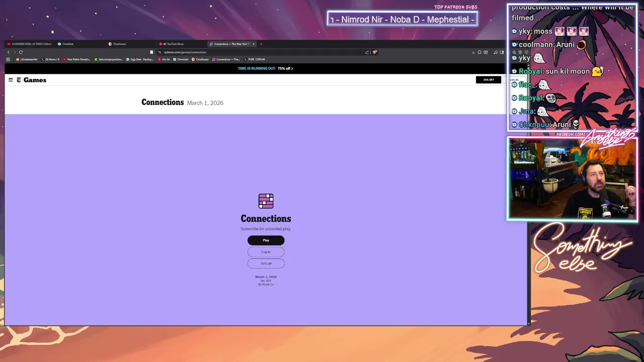Close the Connections tab
Viewport: 644px width, 362px height.
tap(254, 44)
